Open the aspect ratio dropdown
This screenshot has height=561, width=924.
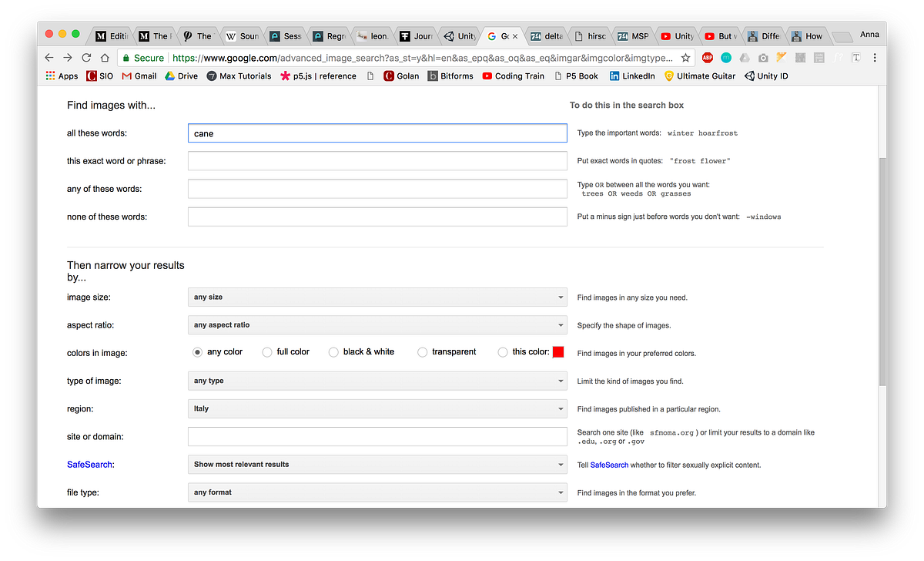click(377, 324)
